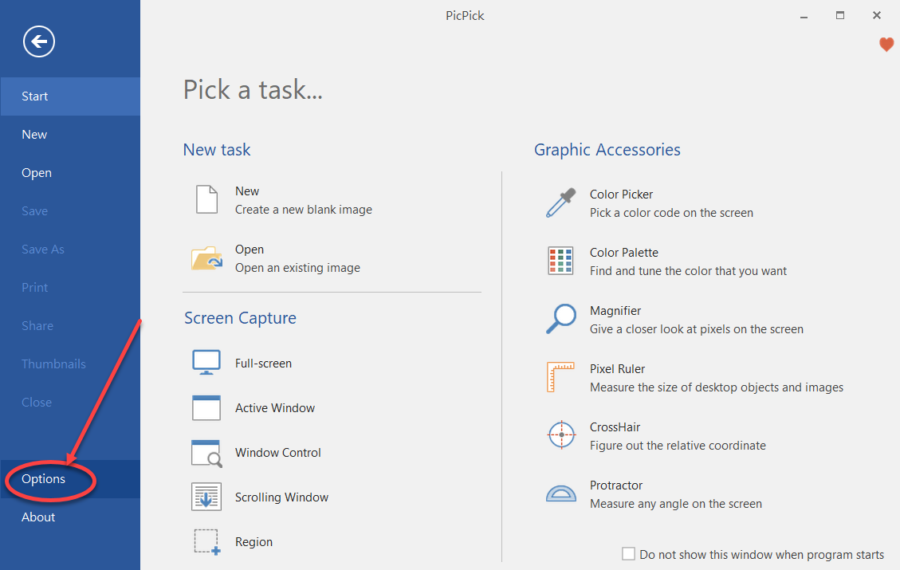Select the Region capture icon
The height and width of the screenshot is (570, 900).
point(207,542)
